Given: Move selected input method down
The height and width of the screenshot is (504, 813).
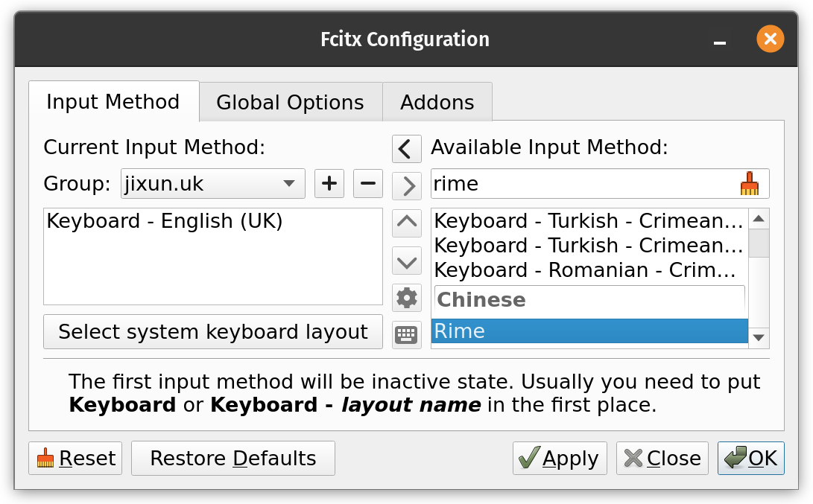Looking at the screenshot, I should pos(406,261).
